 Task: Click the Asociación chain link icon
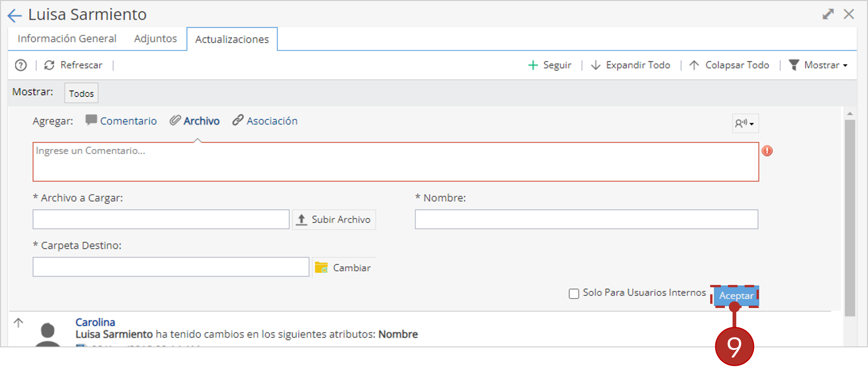click(238, 120)
